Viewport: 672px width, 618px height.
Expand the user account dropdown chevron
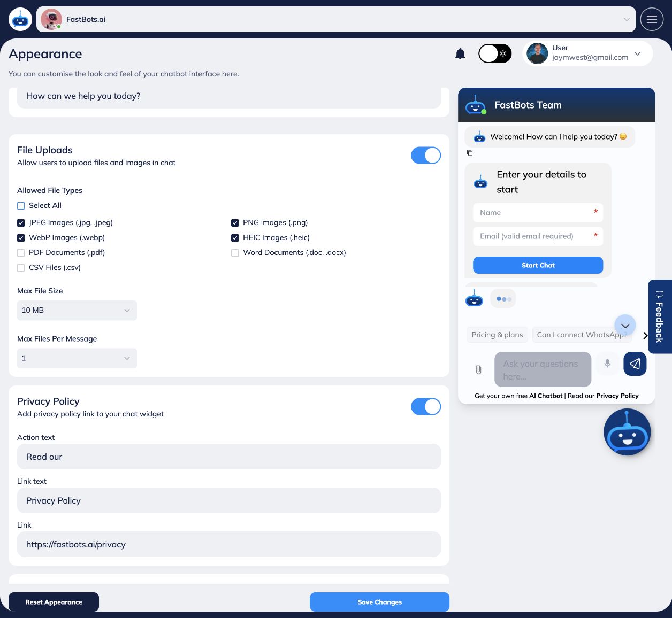click(x=637, y=53)
